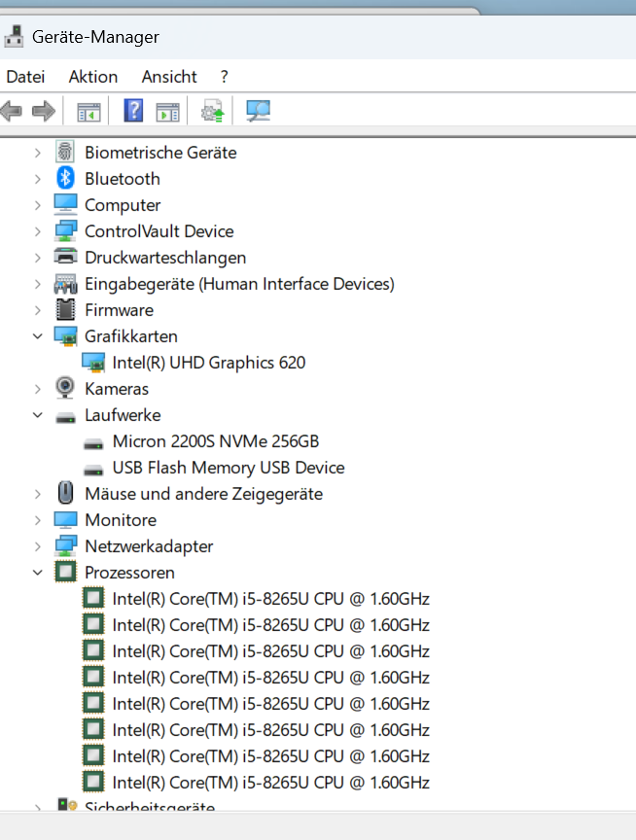Select Micron 2200S NVMe 256GB label
This screenshot has height=840, width=636.
tap(216, 441)
